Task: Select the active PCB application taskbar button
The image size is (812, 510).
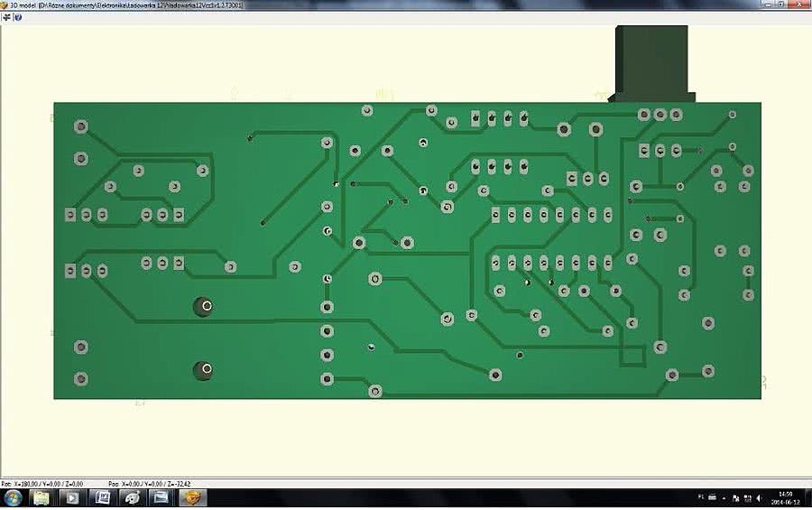Action: [192, 497]
